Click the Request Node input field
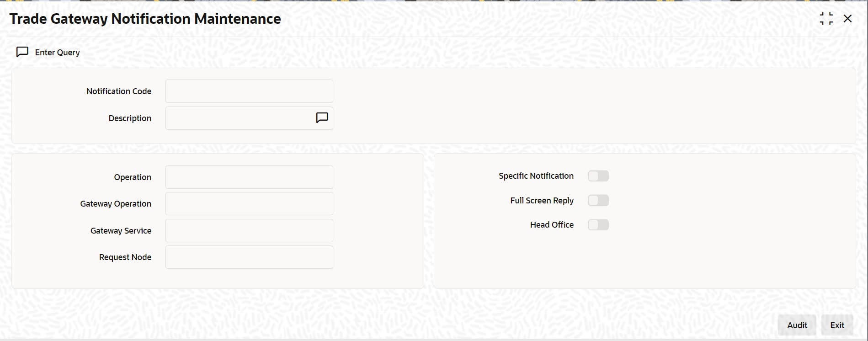This screenshot has height=341, width=868. pyautogui.click(x=249, y=257)
